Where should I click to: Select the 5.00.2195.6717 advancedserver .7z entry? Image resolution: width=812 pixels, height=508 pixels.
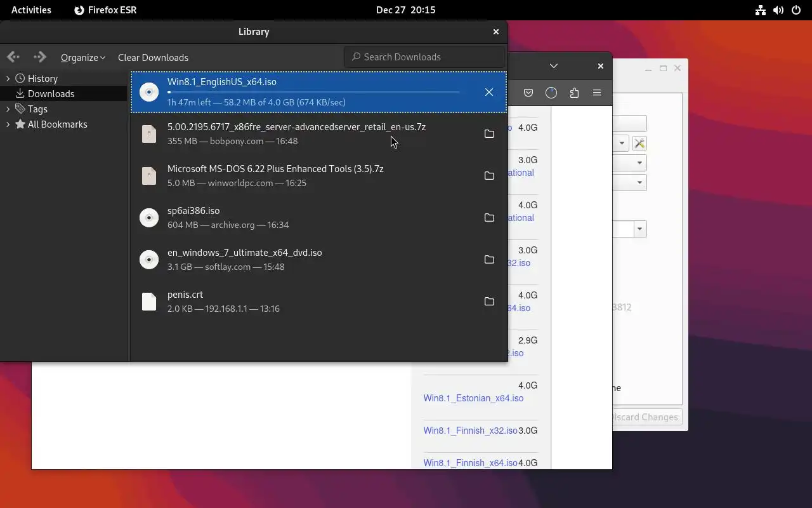click(x=318, y=134)
